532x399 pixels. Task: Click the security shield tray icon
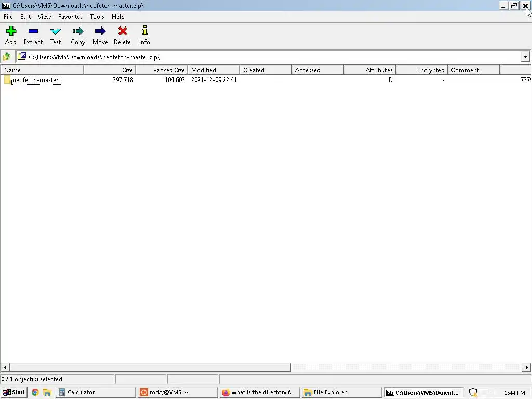pos(473,392)
